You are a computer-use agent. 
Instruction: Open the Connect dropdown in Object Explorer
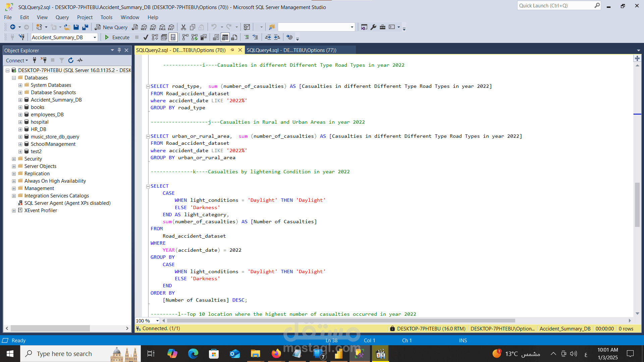pyautogui.click(x=17, y=60)
